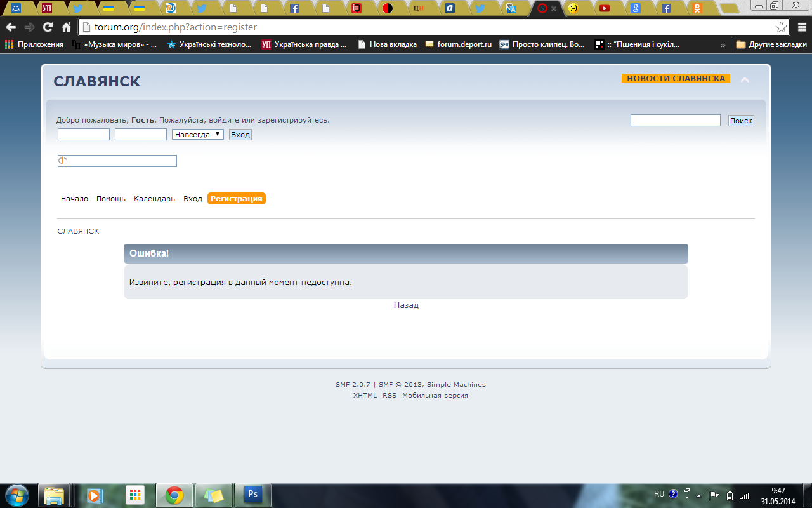Image resolution: width=812 pixels, height=508 pixels.
Task: Open the Windows Start menu
Action: click(16, 494)
